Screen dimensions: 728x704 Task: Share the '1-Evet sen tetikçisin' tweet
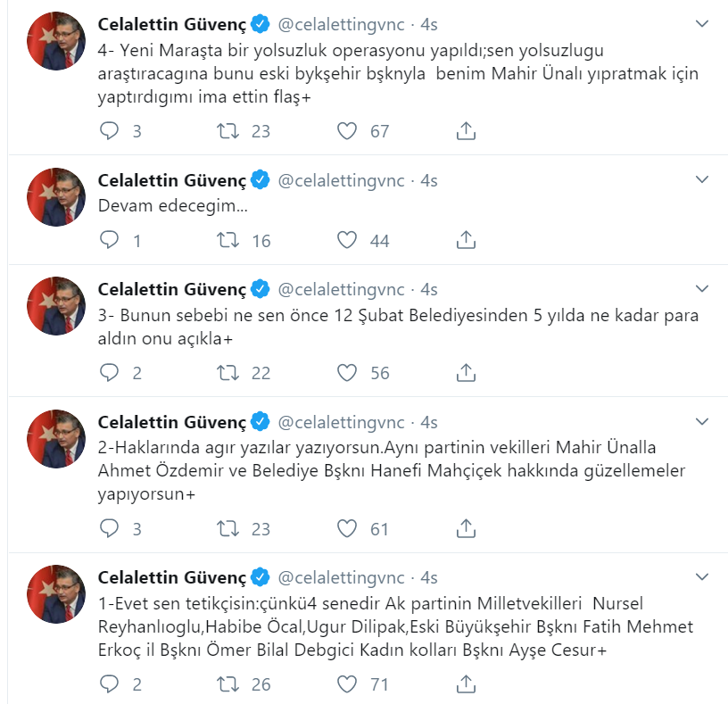coord(465,684)
